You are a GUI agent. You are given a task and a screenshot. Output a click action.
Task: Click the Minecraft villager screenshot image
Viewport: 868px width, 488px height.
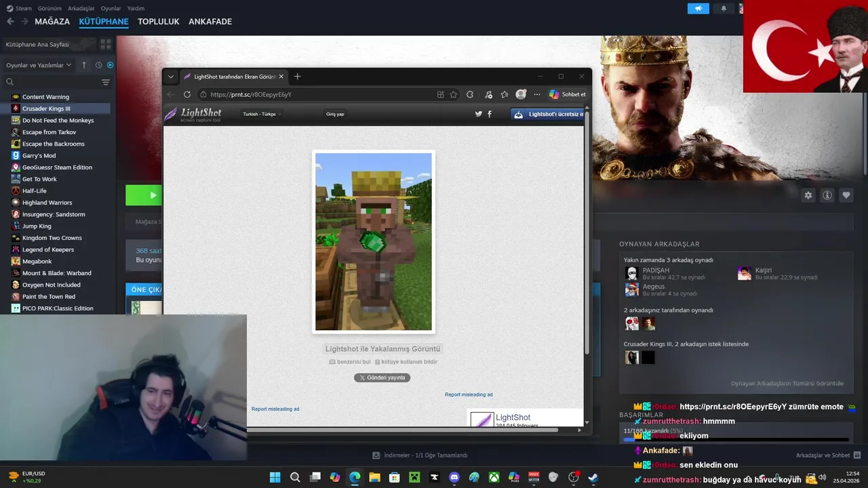(374, 242)
